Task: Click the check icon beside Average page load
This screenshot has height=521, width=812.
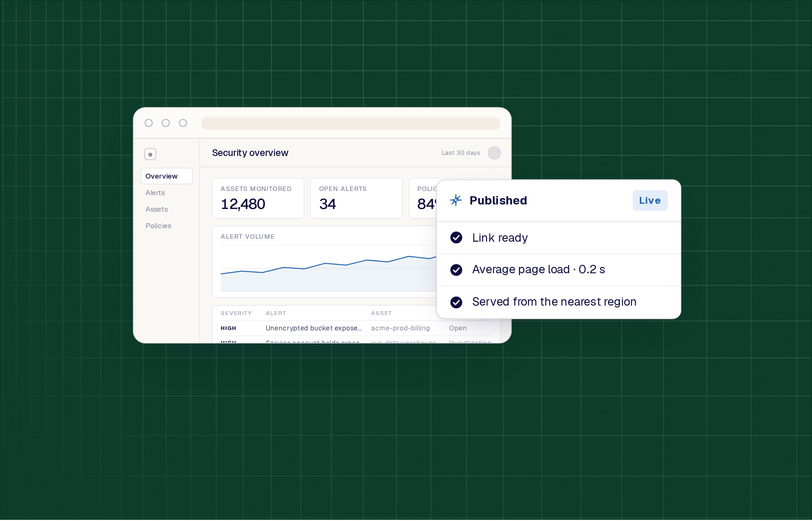Action: 456,270
